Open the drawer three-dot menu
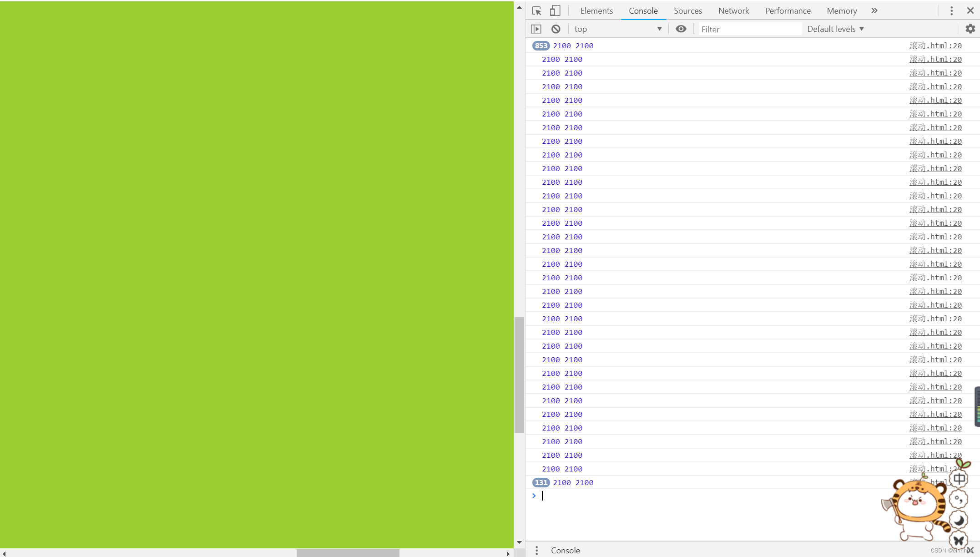The height and width of the screenshot is (557, 980). (x=537, y=550)
